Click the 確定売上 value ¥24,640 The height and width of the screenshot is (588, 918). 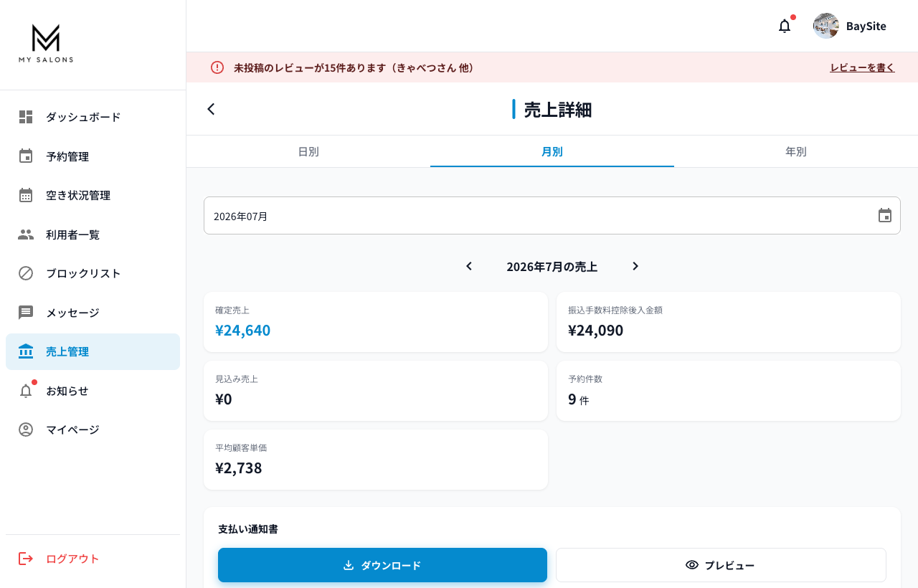(x=242, y=330)
